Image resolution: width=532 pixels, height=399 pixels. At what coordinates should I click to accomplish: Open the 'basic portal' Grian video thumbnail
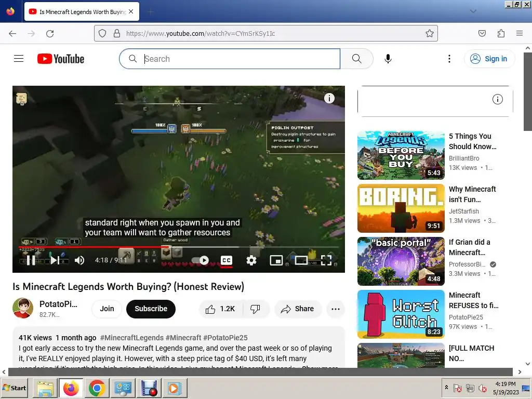pyautogui.click(x=401, y=261)
